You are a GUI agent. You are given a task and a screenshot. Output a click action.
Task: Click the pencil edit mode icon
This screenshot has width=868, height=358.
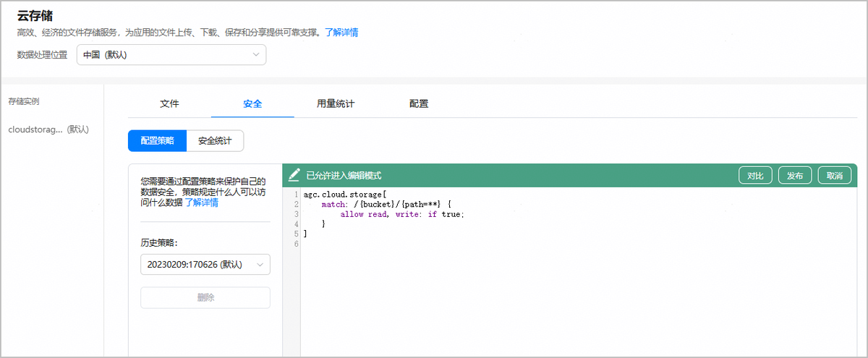coord(294,175)
